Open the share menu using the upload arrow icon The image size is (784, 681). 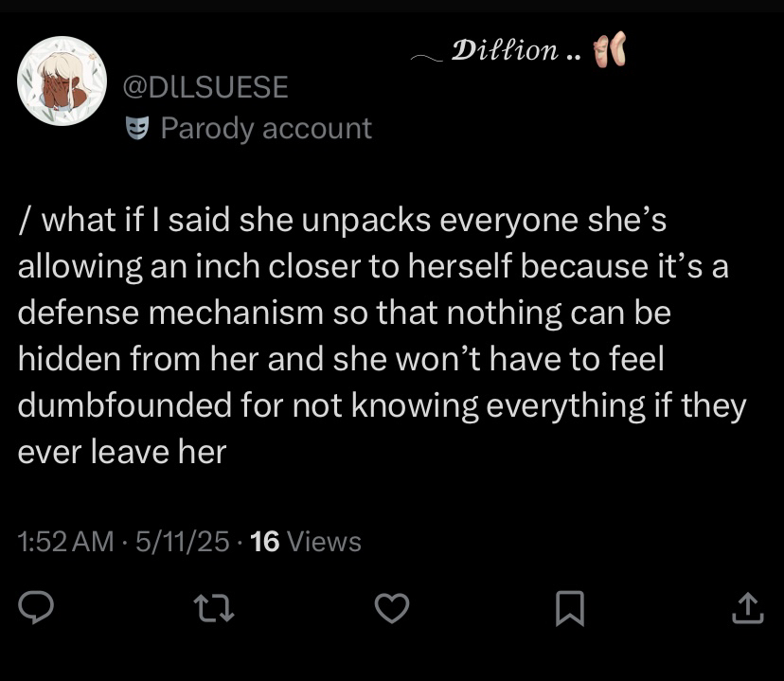(x=747, y=608)
